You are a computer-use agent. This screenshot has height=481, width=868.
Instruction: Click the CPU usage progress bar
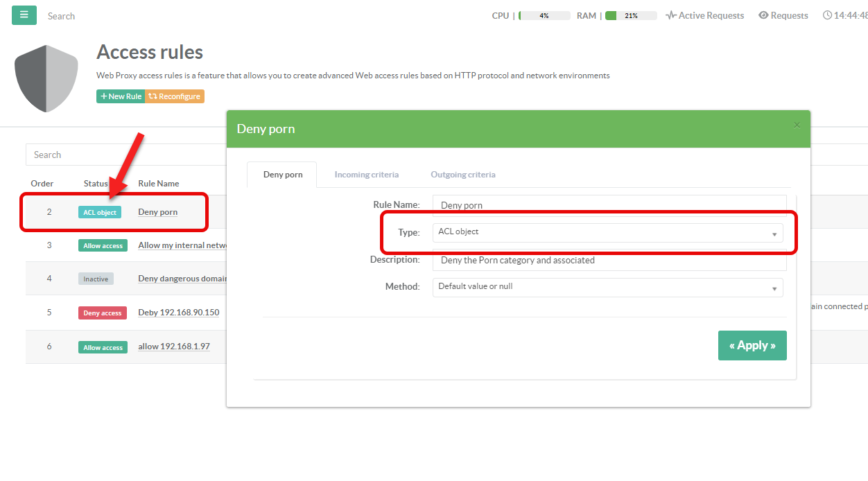pyautogui.click(x=544, y=15)
